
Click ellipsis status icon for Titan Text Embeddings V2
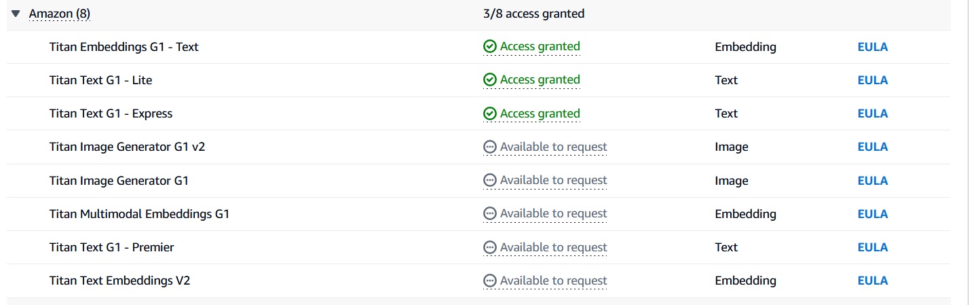pos(490,281)
